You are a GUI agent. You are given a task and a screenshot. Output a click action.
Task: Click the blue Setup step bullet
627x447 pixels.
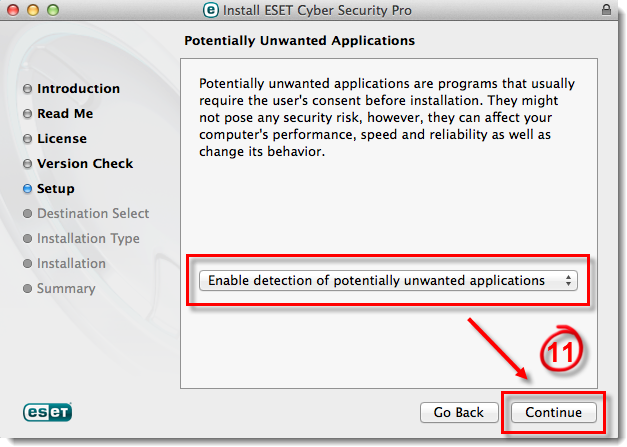tap(27, 189)
